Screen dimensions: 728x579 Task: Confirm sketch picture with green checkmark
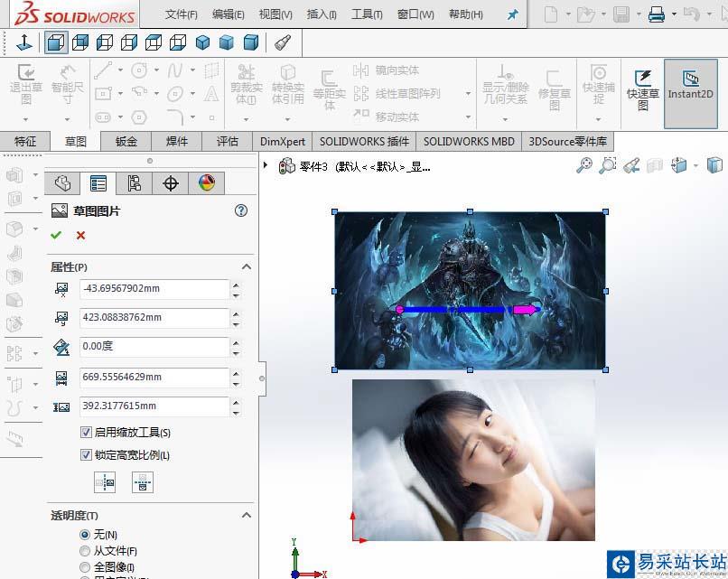[x=56, y=235]
